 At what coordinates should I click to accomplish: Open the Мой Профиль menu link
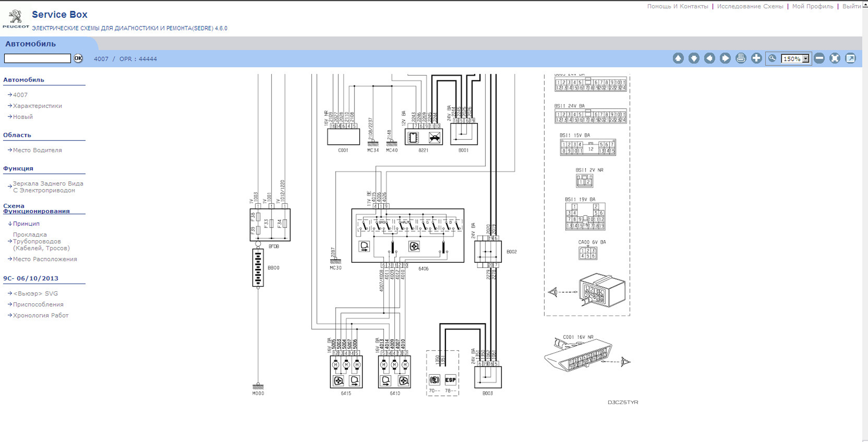(x=813, y=6)
